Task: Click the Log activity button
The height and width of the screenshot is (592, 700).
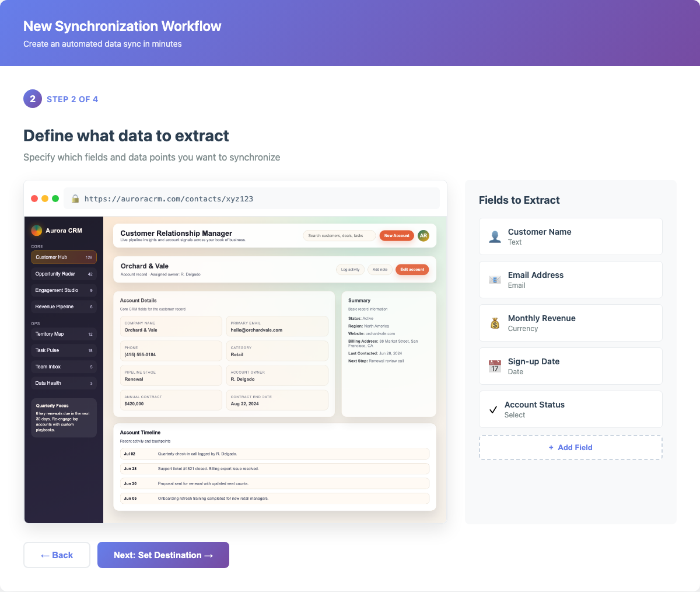Action: coord(350,269)
